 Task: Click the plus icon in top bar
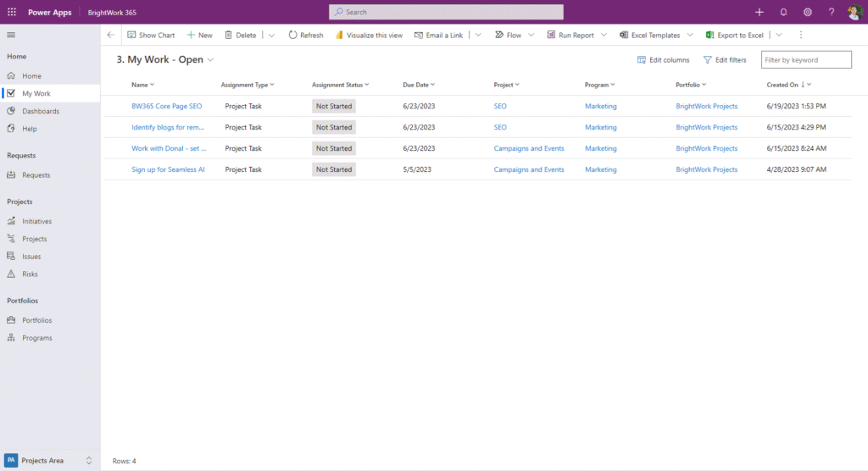click(759, 12)
